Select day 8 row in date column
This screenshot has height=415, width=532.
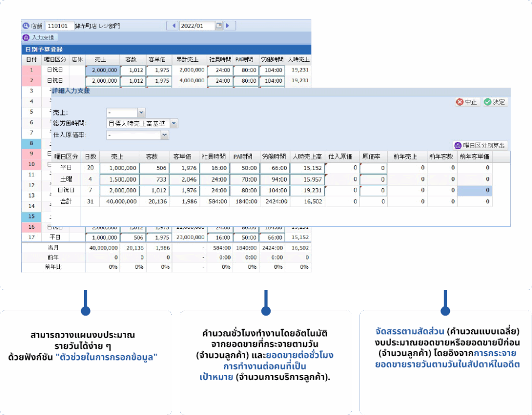[32, 143]
